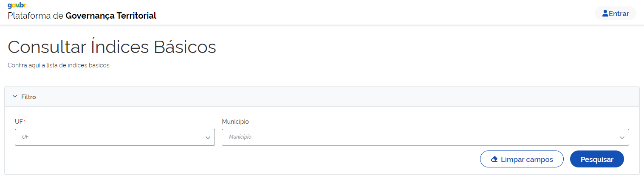Click the eraser icon in Limpar campos
644x181 pixels.
pos(494,159)
